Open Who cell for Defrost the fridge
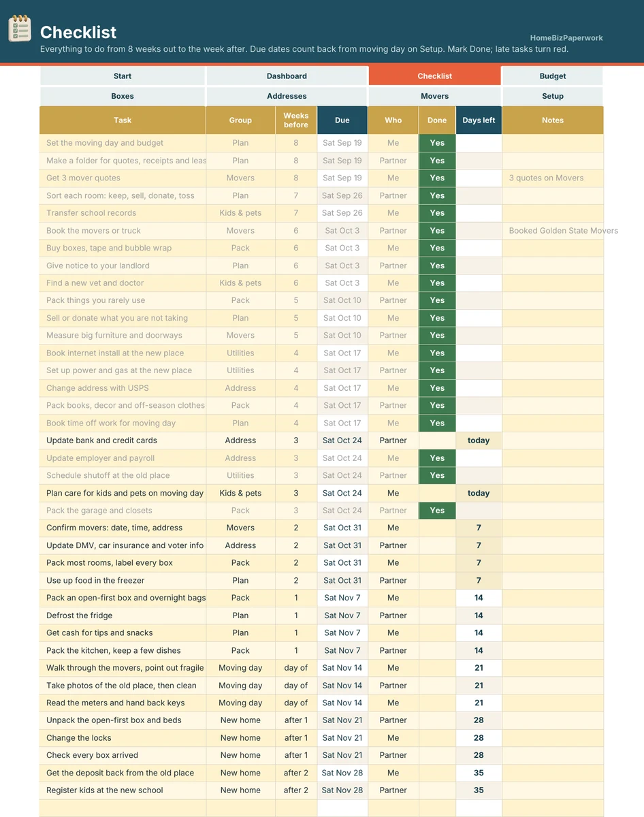This screenshot has width=644, height=817. (393, 615)
